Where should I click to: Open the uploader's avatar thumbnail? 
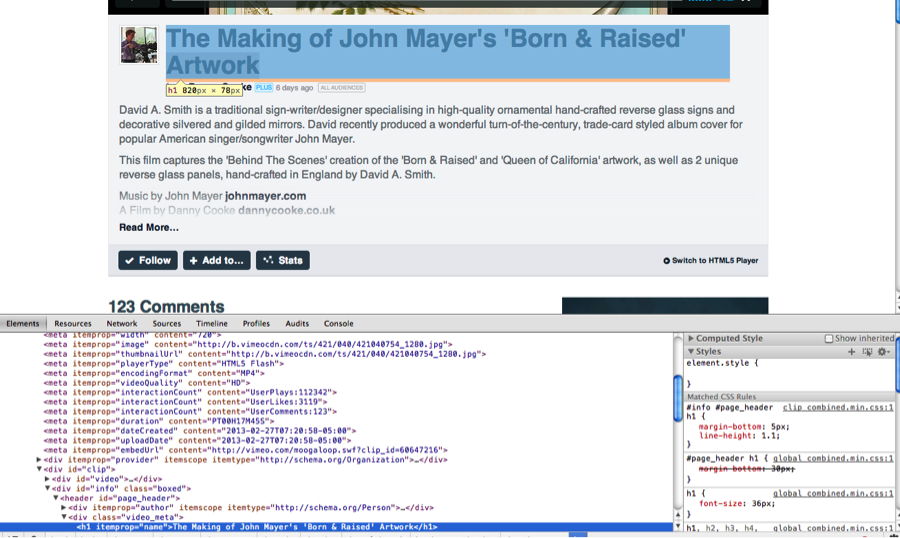(x=138, y=45)
